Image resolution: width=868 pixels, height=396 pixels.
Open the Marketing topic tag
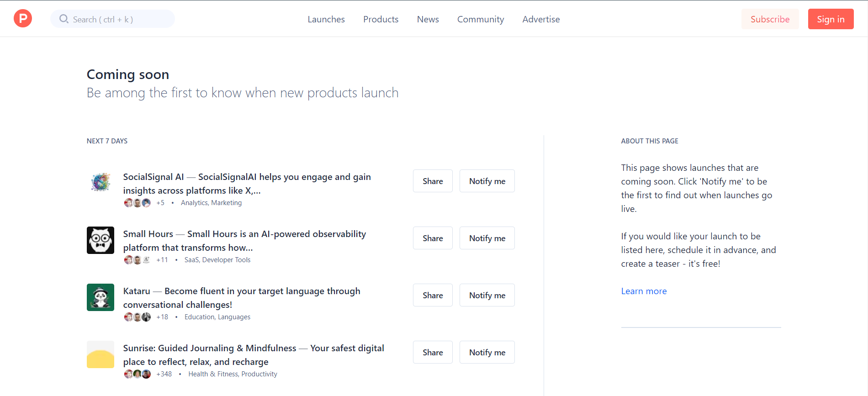click(x=227, y=203)
